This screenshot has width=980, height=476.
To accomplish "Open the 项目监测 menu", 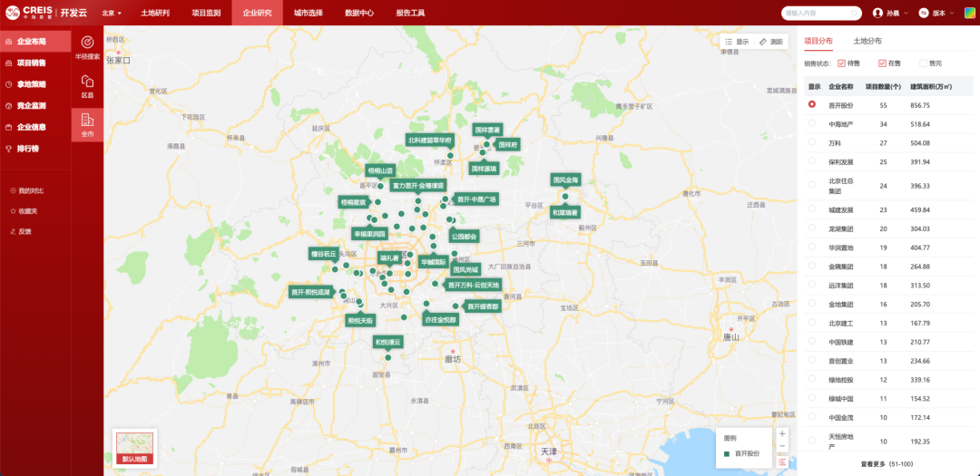I will pos(206,13).
